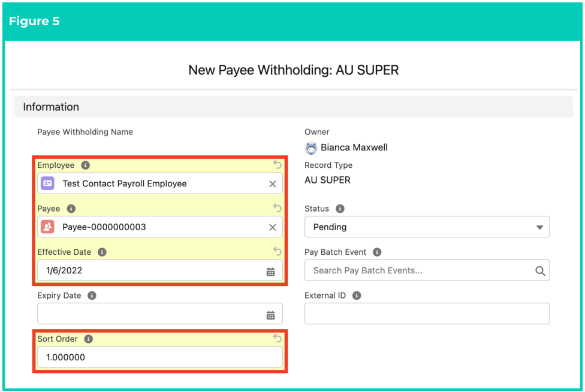The height and width of the screenshot is (392, 585).
Task: Show Expiry Date info tooltip
Action: 92,295
